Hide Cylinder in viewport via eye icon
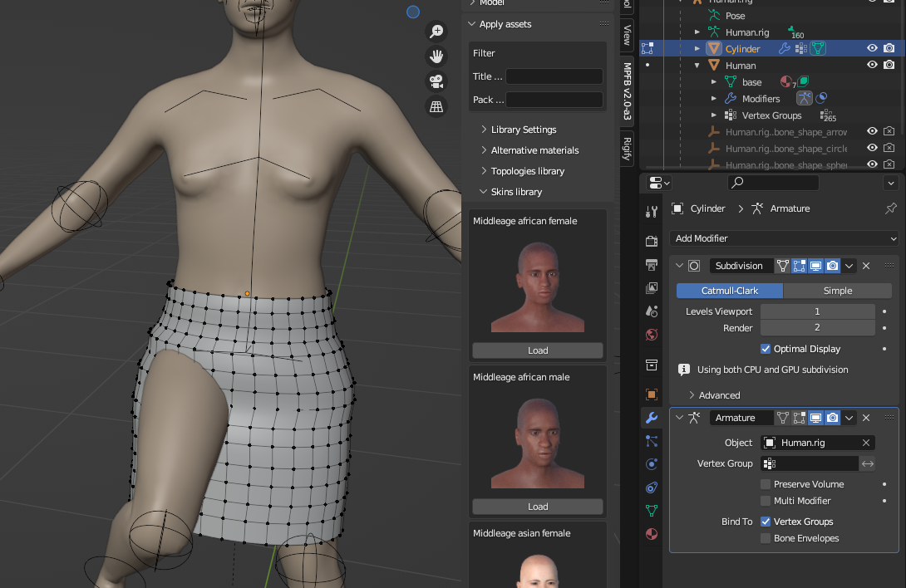 pyautogui.click(x=872, y=48)
